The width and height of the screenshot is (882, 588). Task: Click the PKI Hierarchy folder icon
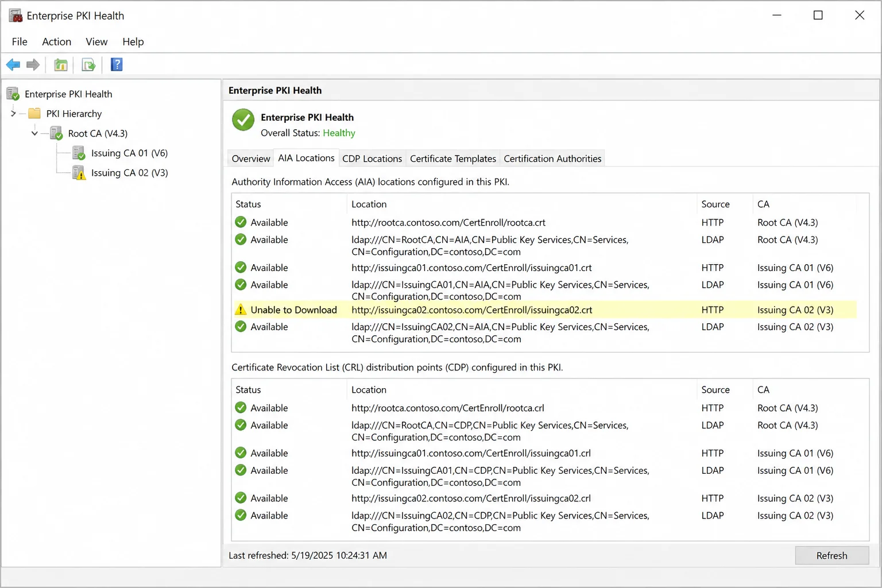click(x=34, y=113)
